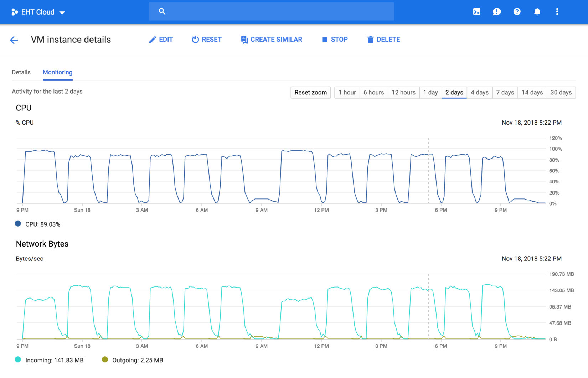The height and width of the screenshot is (378, 588).
Task: Open the help question mark icon
Action: (517, 12)
